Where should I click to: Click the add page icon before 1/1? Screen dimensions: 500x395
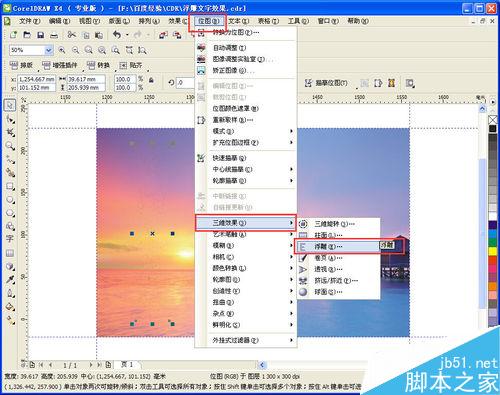click(32, 365)
